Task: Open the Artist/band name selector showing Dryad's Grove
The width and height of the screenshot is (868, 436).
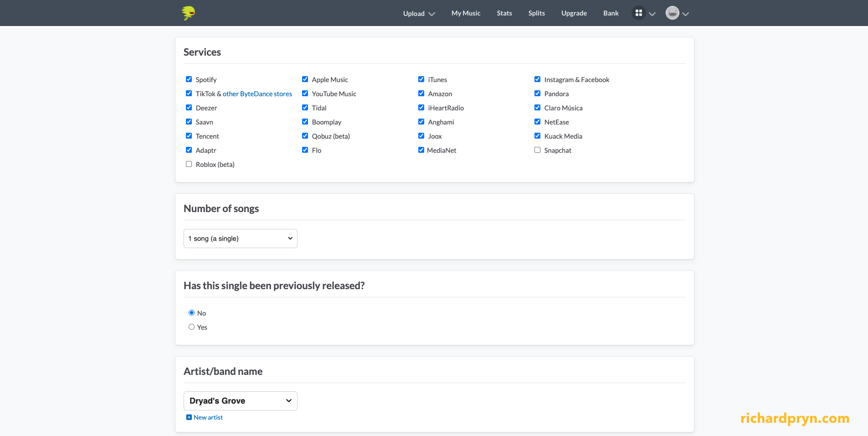Action: pyautogui.click(x=240, y=400)
